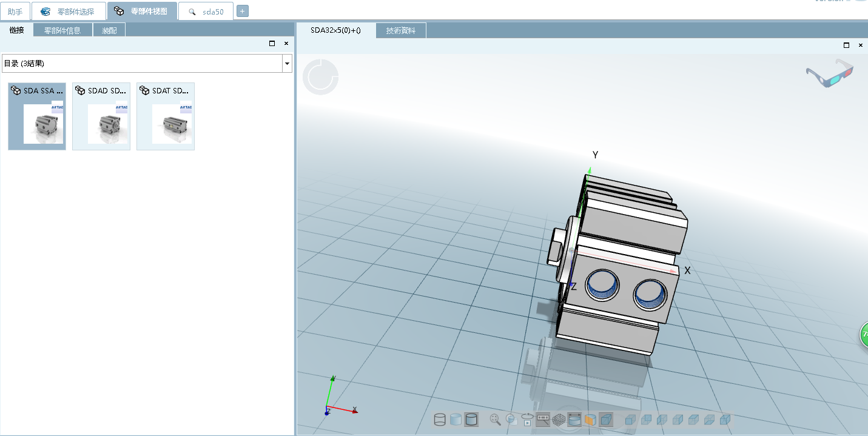Select wireframe cylinder display mode
Viewport: 868px width, 436px height.
(440, 419)
